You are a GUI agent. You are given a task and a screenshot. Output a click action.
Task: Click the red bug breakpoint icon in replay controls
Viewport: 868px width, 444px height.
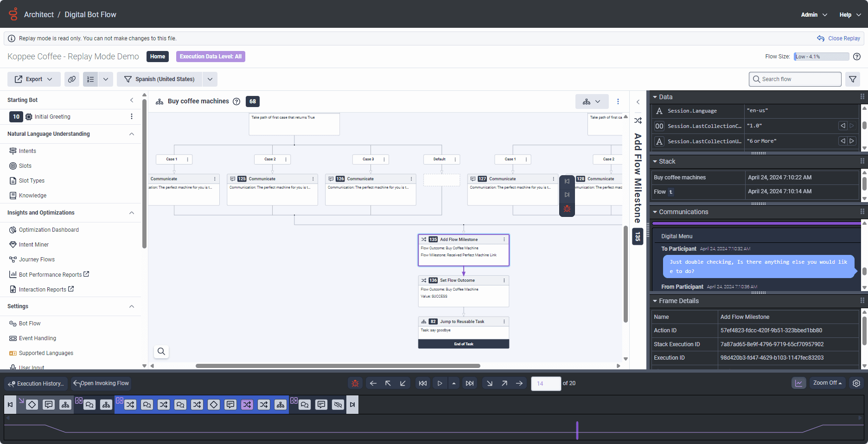355,383
